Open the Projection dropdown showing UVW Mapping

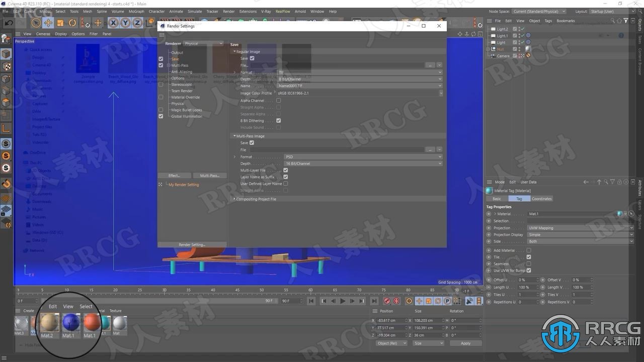(x=581, y=228)
